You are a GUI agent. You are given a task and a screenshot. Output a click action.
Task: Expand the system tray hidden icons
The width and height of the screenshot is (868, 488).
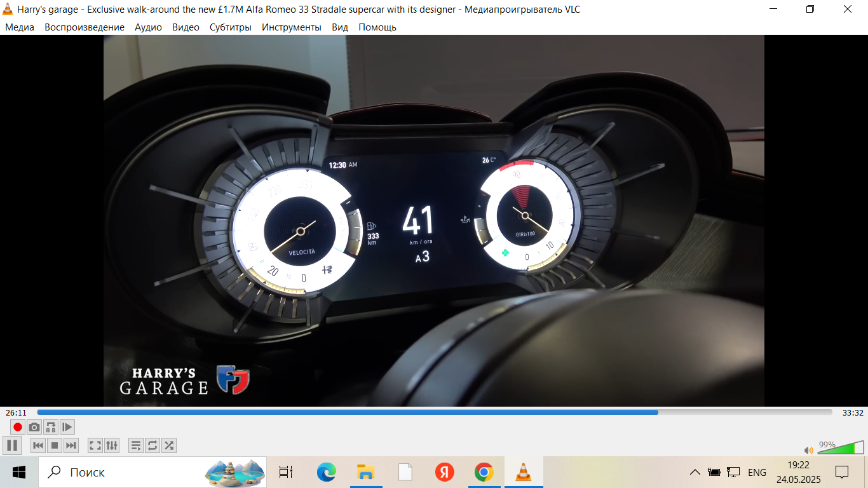tap(695, 472)
